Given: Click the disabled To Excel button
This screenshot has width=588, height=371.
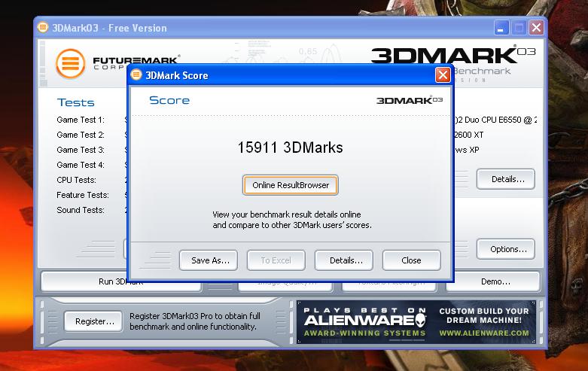Looking at the screenshot, I should [x=276, y=260].
